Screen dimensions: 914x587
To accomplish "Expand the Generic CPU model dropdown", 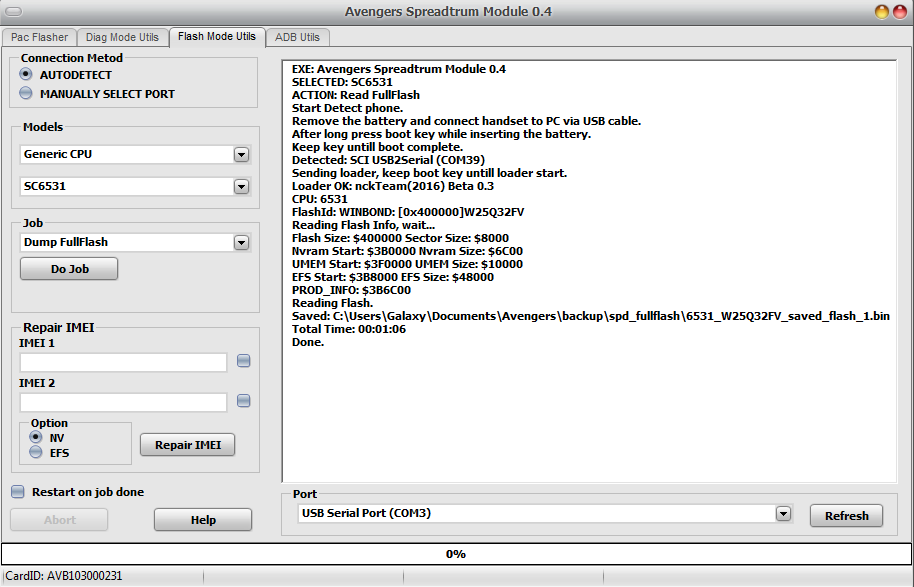I will [x=241, y=154].
